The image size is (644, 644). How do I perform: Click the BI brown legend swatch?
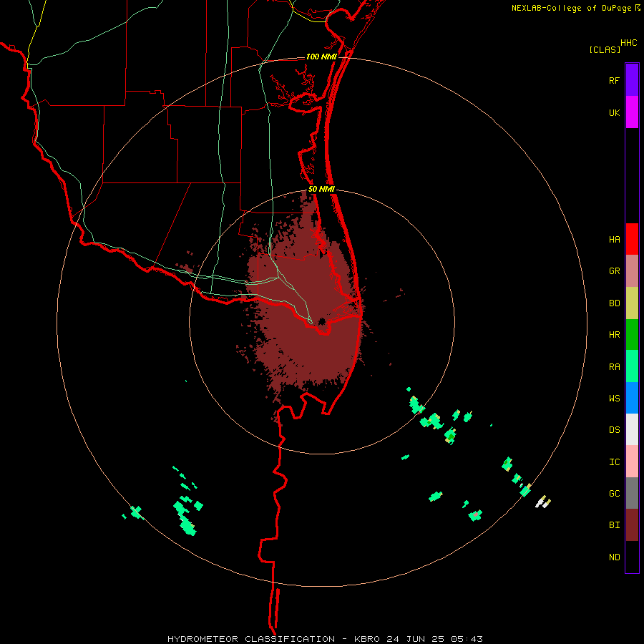(x=632, y=525)
